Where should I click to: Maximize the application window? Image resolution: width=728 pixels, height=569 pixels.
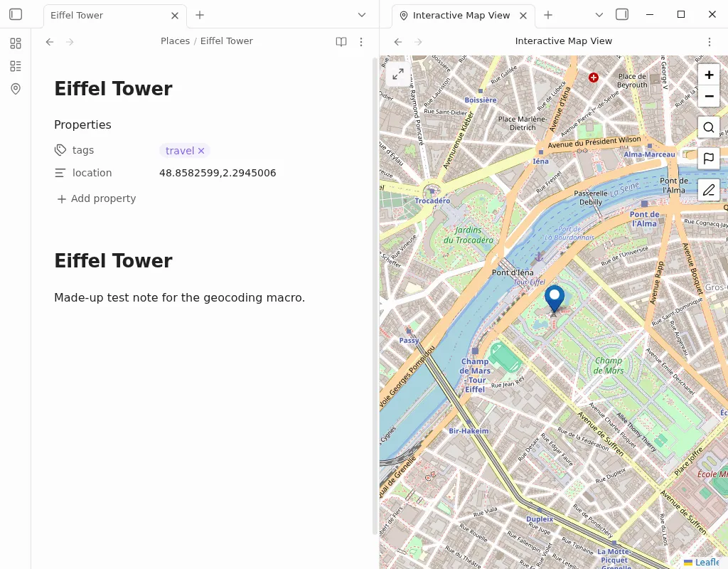(681, 14)
